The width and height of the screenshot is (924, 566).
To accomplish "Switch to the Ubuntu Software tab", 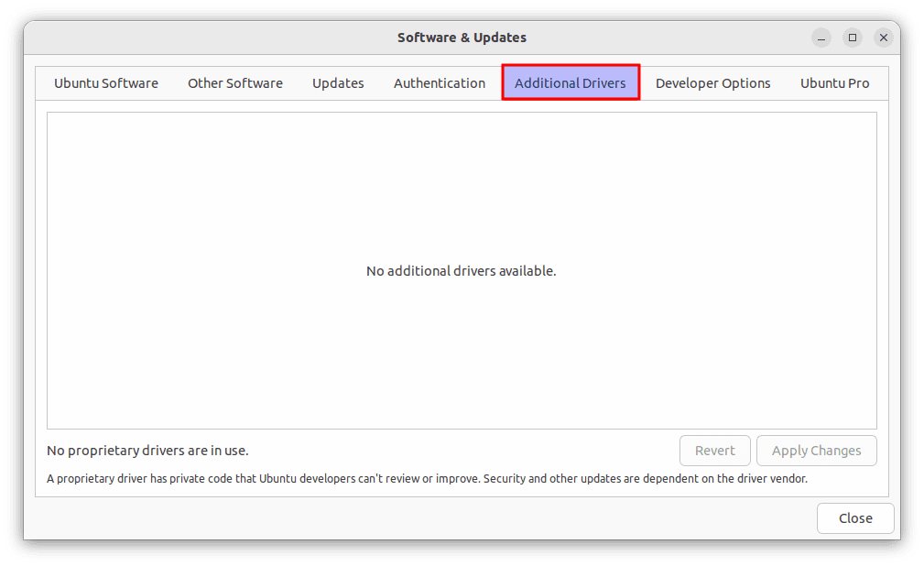I will point(106,83).
